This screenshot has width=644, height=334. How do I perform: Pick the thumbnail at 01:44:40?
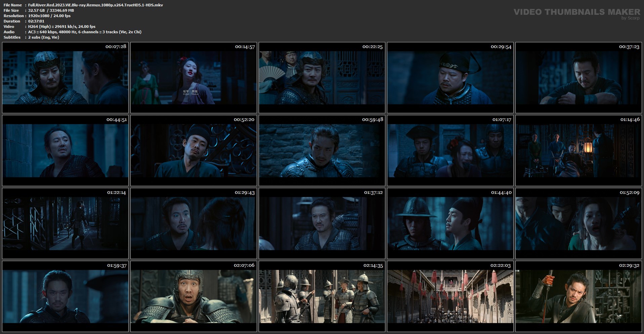[x=450, y=223]
